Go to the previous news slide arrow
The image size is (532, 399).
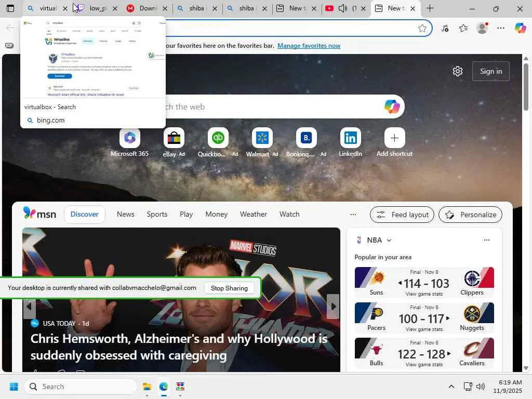point(29,307)
